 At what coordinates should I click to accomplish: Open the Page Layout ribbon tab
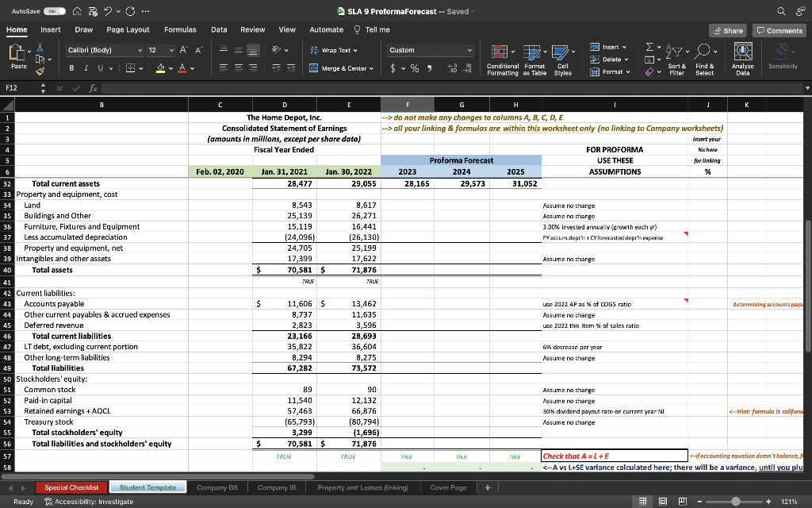click(128, 29)
